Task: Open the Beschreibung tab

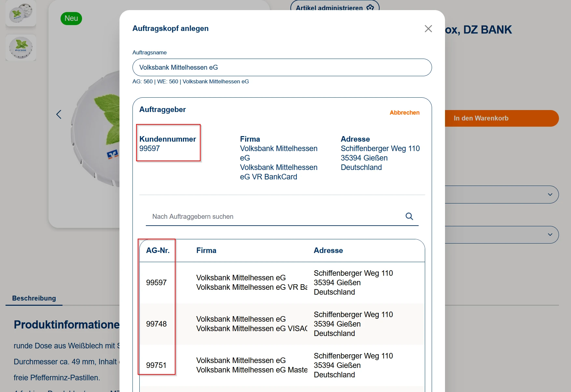Action: point(34,298)
